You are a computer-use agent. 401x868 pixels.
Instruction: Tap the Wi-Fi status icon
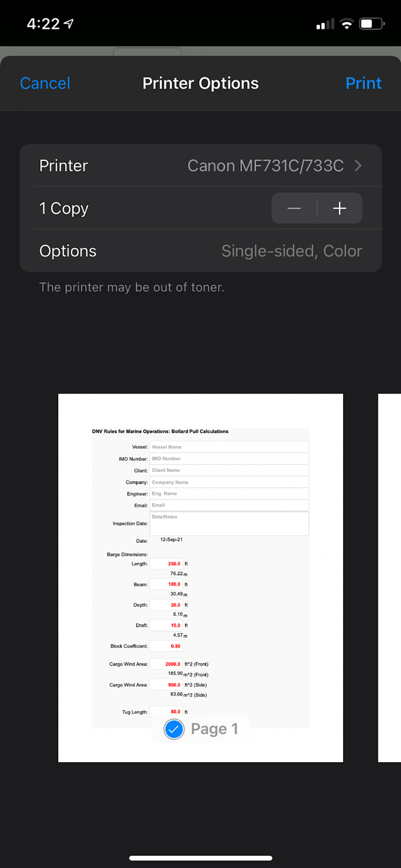click(x=346, y=24)
